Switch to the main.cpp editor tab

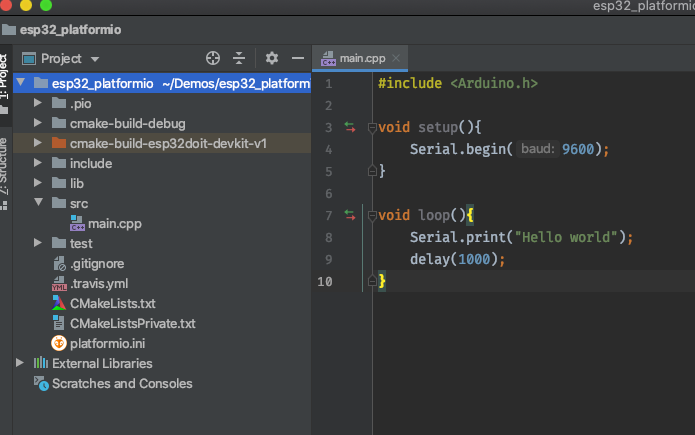360,59
